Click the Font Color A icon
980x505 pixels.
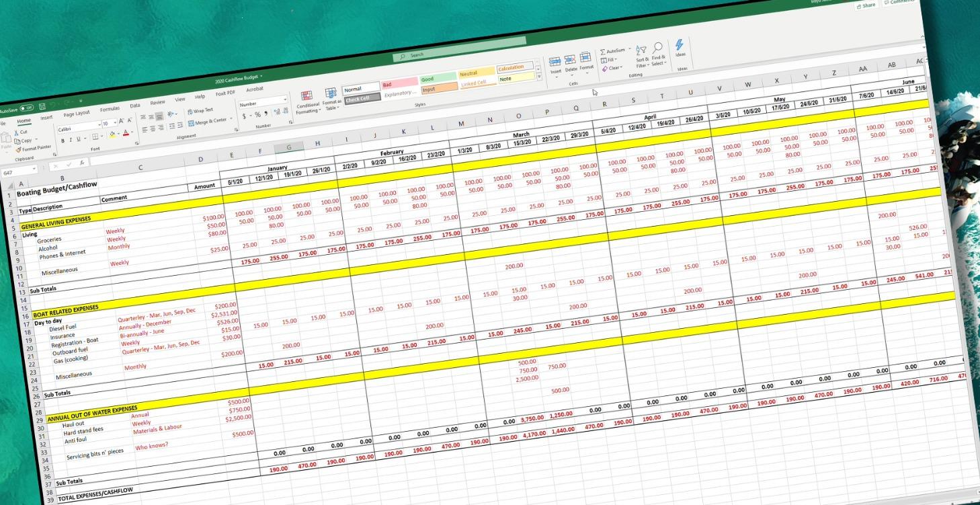126,132
